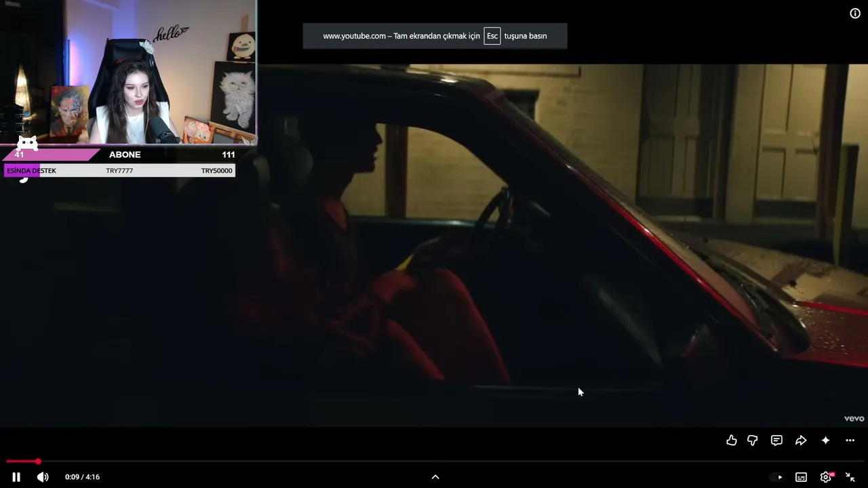Click the red playhead on the progress bar

tap(38, 462)
